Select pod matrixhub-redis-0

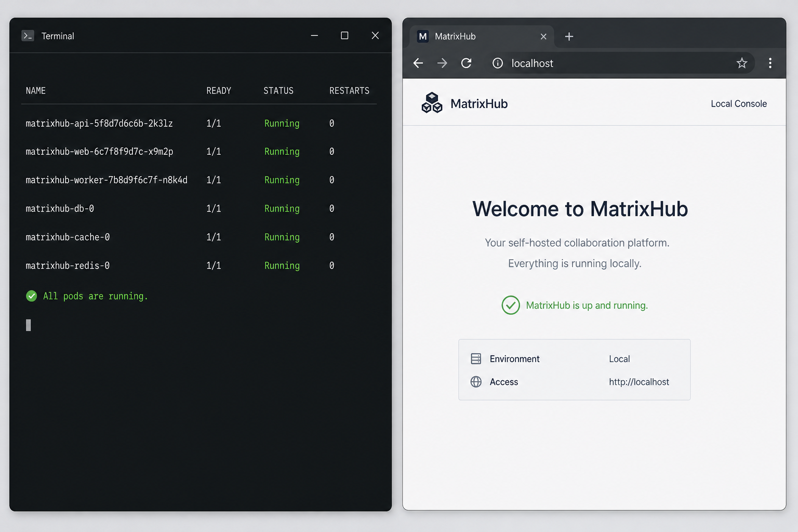[68, 266]
